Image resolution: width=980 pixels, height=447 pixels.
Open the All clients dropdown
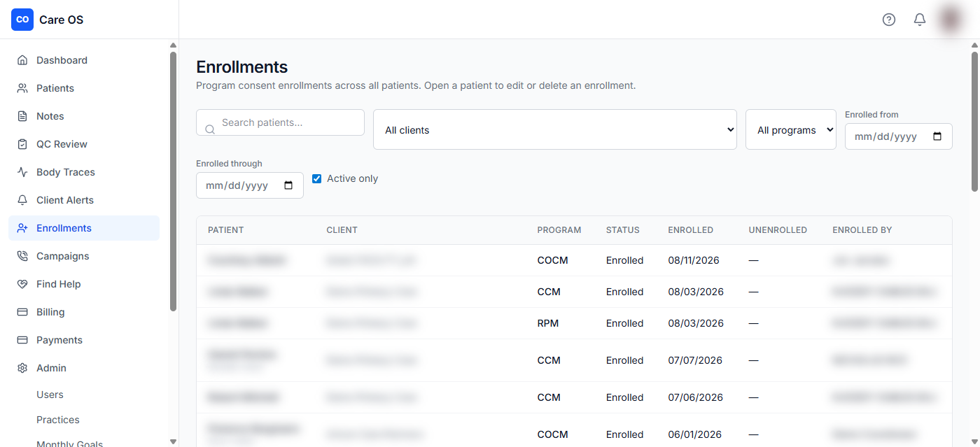555,129
